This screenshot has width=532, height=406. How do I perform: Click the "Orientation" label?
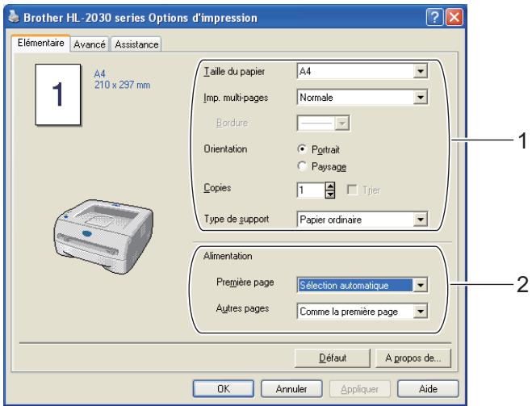click(x=225, y=149)
